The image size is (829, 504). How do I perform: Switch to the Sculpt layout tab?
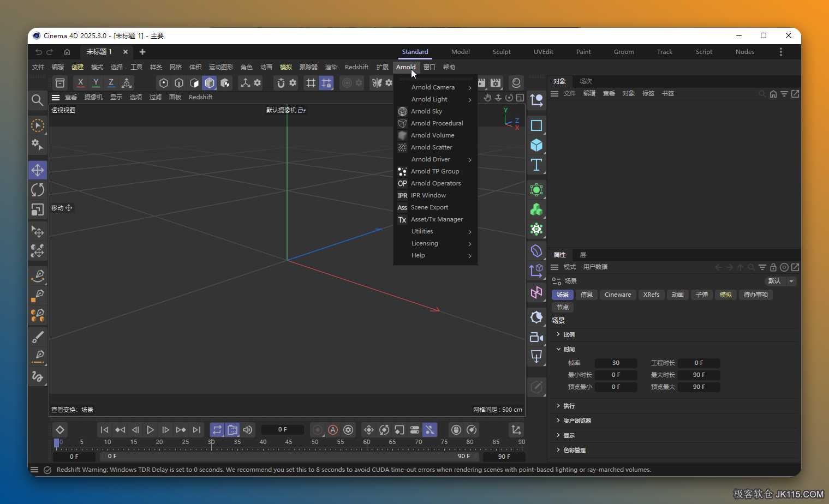click(x=502, y=52)
